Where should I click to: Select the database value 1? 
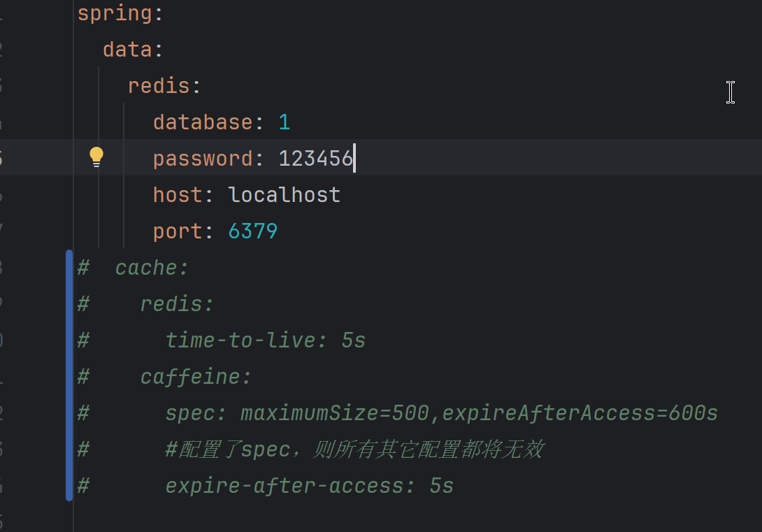(x=284, y=122)
